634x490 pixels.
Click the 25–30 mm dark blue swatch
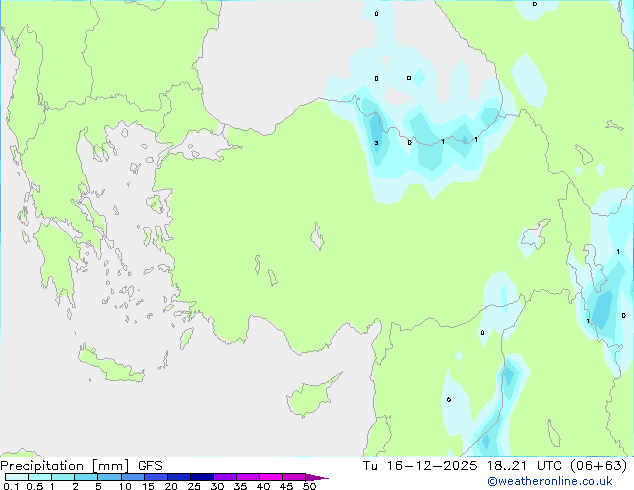[202, 477]
